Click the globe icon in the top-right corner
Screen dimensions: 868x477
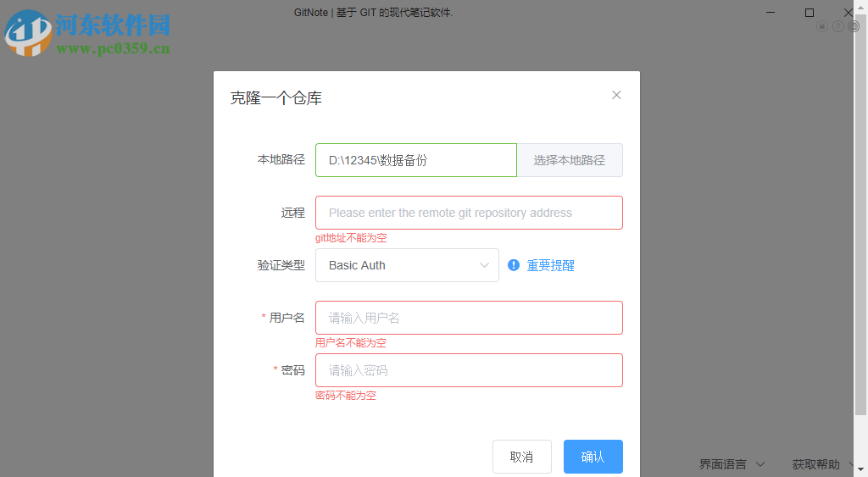[x=854, y=26]
